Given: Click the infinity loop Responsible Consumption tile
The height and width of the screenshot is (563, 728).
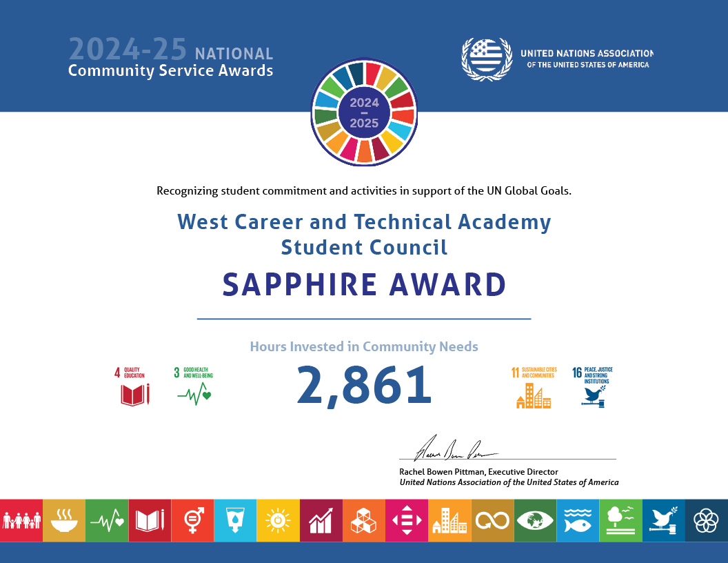Looking at the screenshot, I should [x=493, y=520].
